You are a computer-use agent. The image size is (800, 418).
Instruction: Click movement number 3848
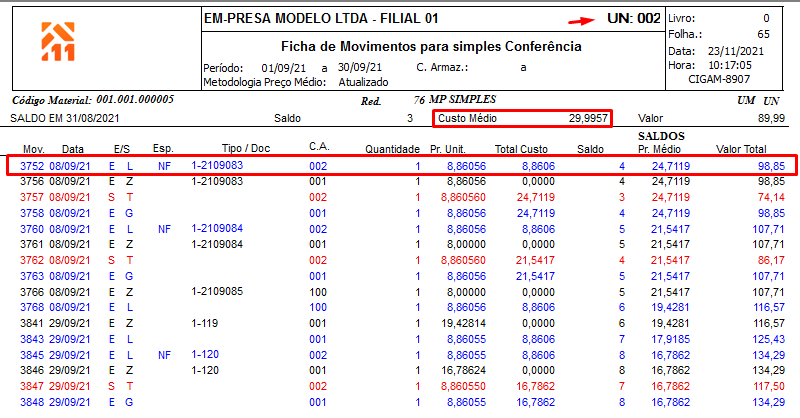coord(32,402)
